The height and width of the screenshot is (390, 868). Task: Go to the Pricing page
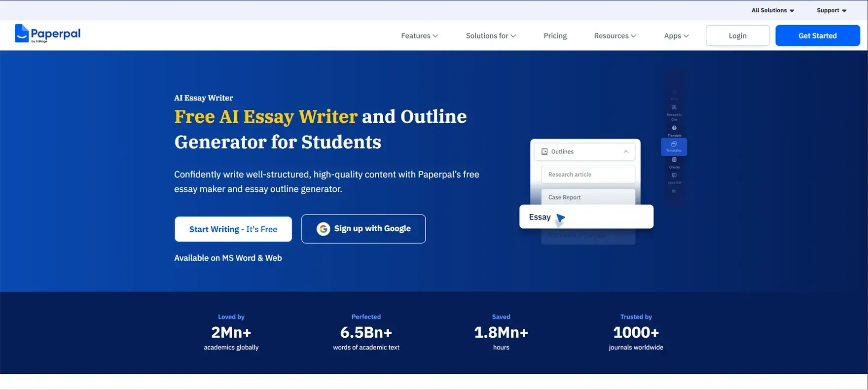point(555,36)
